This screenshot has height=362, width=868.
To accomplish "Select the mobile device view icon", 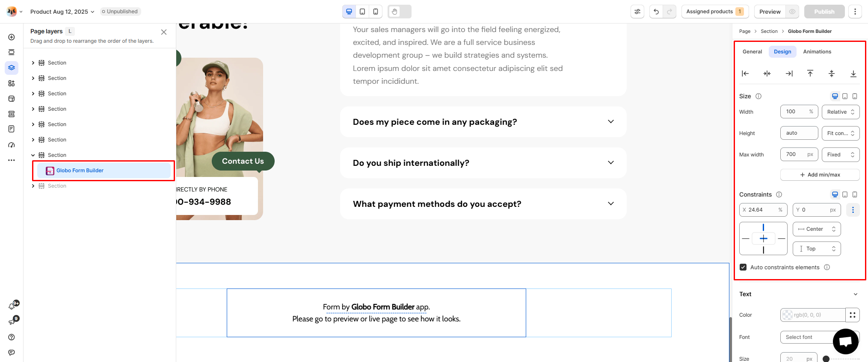I will 375,12.
